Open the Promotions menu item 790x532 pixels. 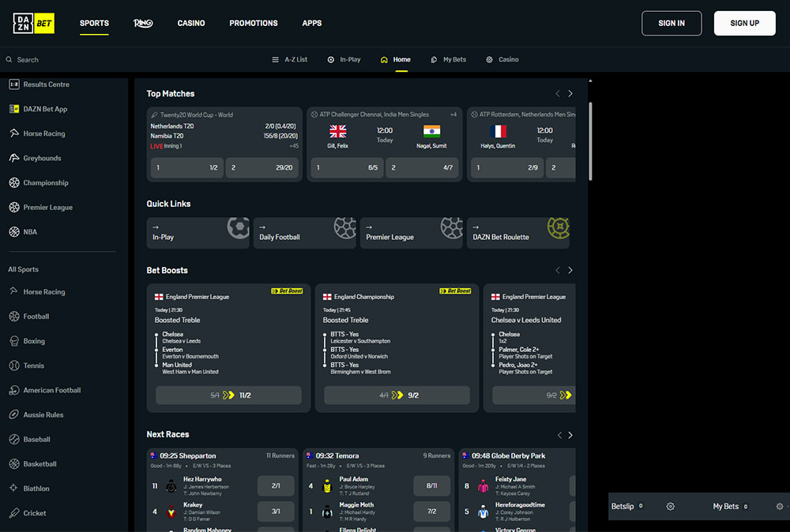pos(254,24)
